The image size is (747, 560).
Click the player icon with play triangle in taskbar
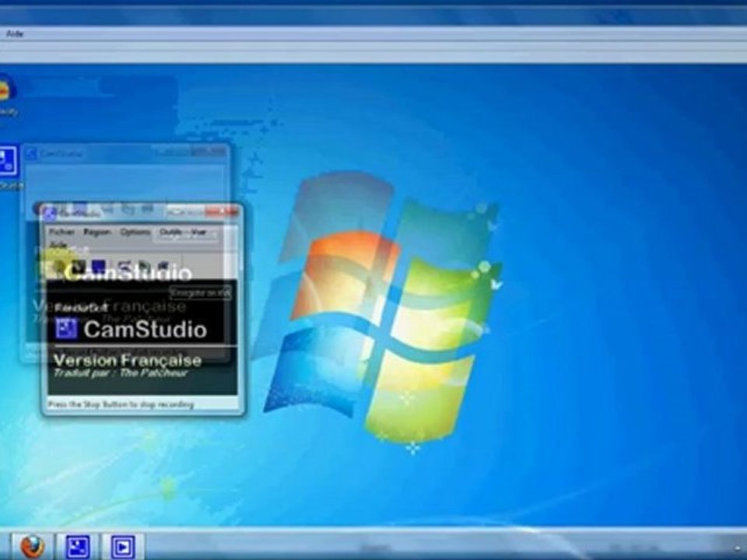coord(123,547)
